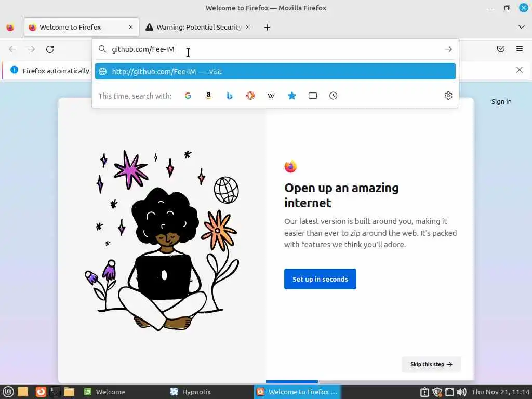Open the volume control in tray
Screen dimensions: 532x399
461,392
